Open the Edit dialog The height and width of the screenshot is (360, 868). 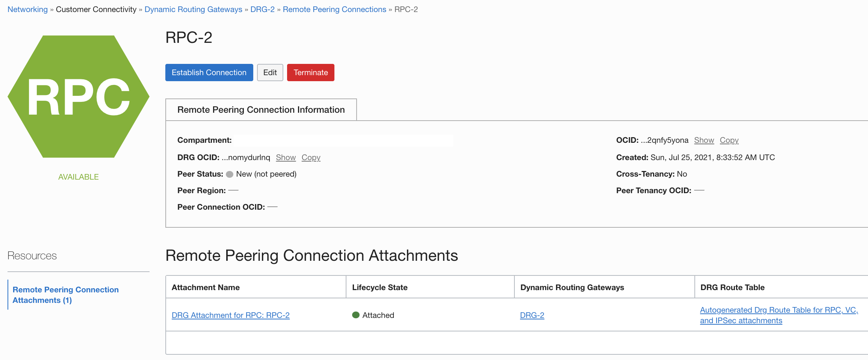(x=270, y=72)
